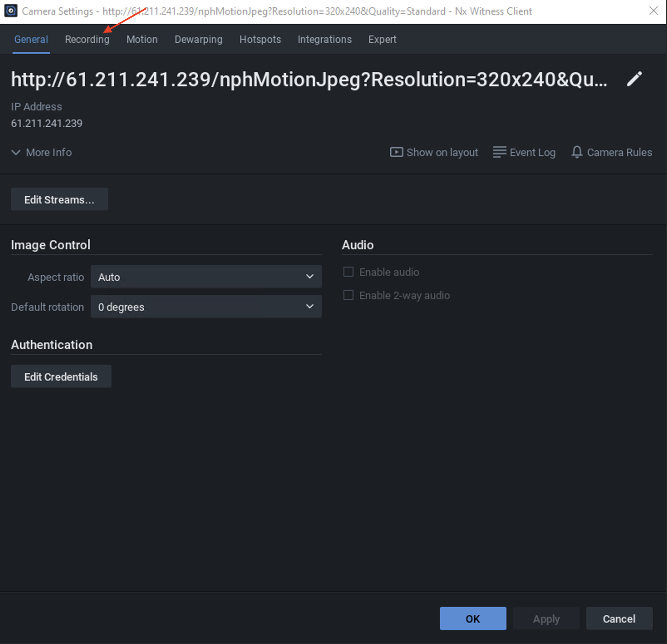Image resolution: width=667 pixels, height=644 pixels.
Task: Open the Default rotation dropdown
Action: tap(206, 307)
